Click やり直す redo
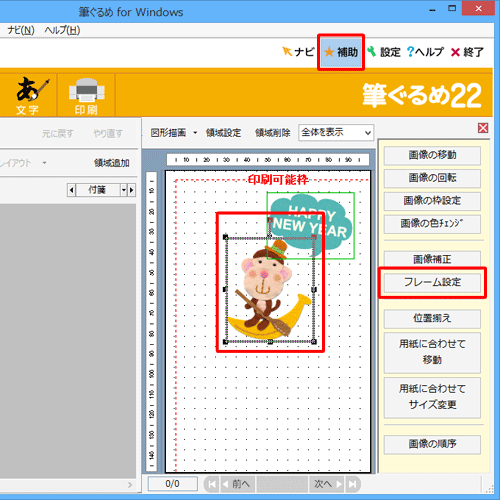The height and width of the screenshot is (500, 500). pyautogui.click(x=108, y=134)
